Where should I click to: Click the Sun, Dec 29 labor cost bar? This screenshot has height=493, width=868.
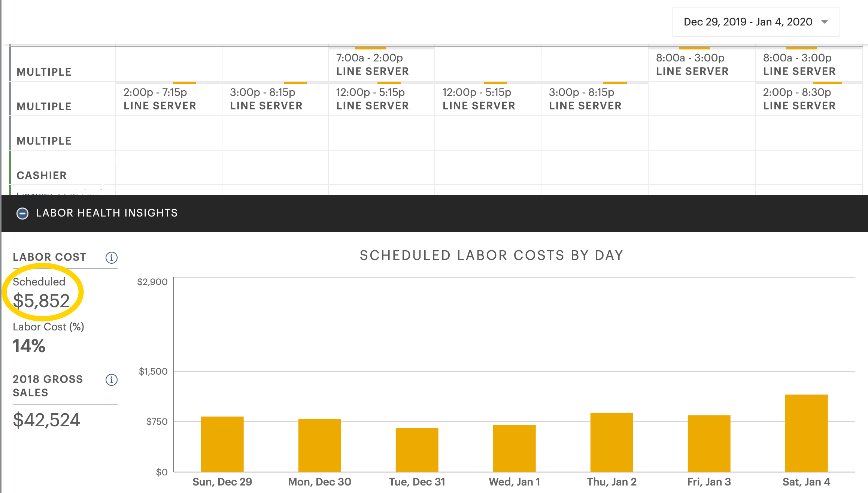tap(222, 444)
